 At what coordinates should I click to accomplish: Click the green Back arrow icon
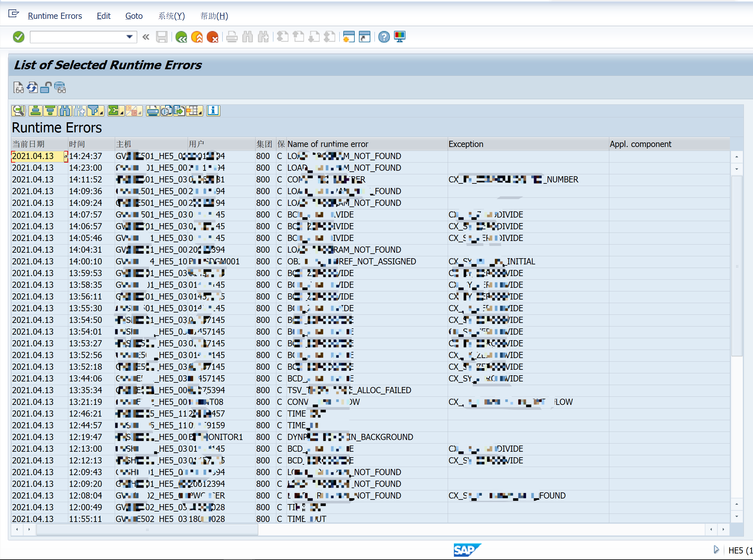[x=181, y=37]
